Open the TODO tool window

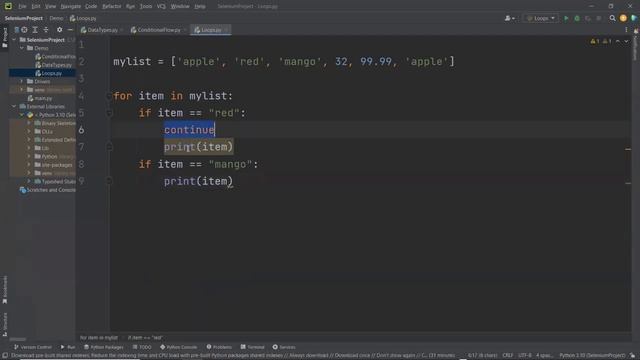142,347
